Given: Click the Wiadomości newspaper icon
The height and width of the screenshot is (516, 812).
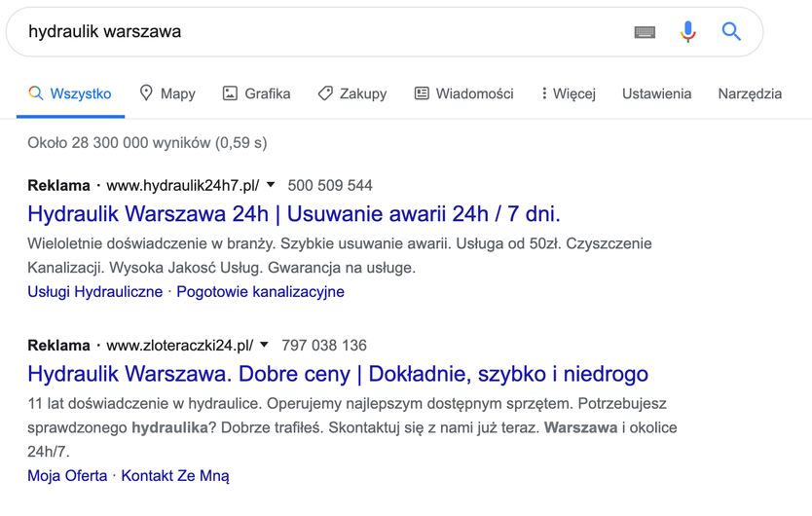Looking at the screenshot, I should click(x=422, y=93).
